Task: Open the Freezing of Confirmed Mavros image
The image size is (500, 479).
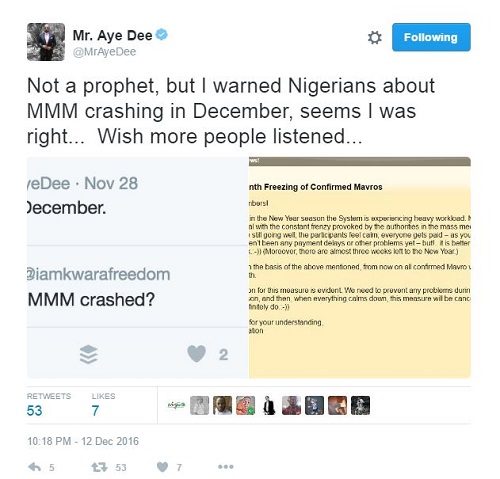Action: click(360, 267)
